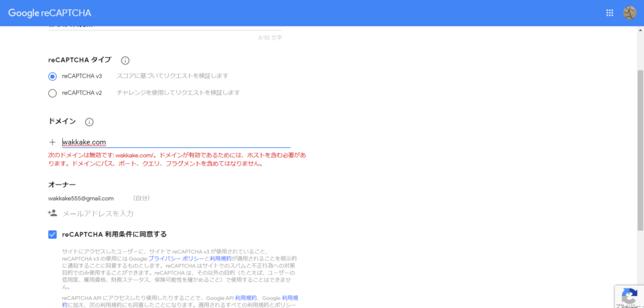Click the page vertical scrollbar thumb
Screen dimensions: 644x308
640,150
